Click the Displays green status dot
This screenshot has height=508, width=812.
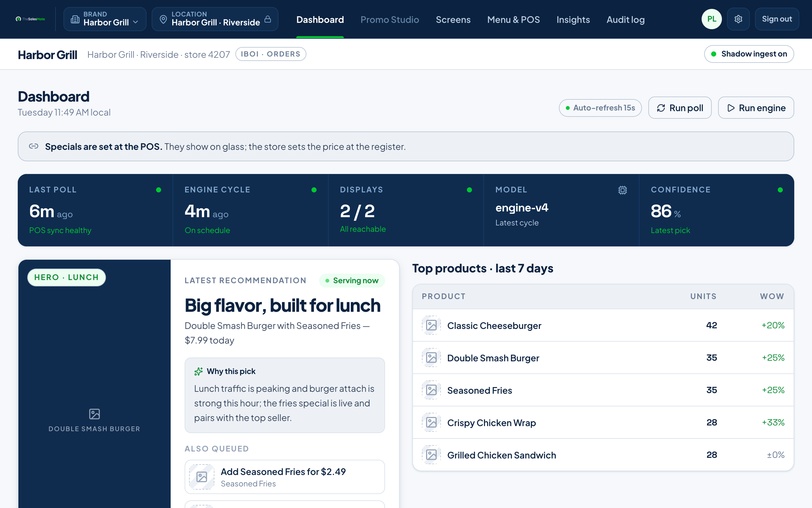pos(469,190)
